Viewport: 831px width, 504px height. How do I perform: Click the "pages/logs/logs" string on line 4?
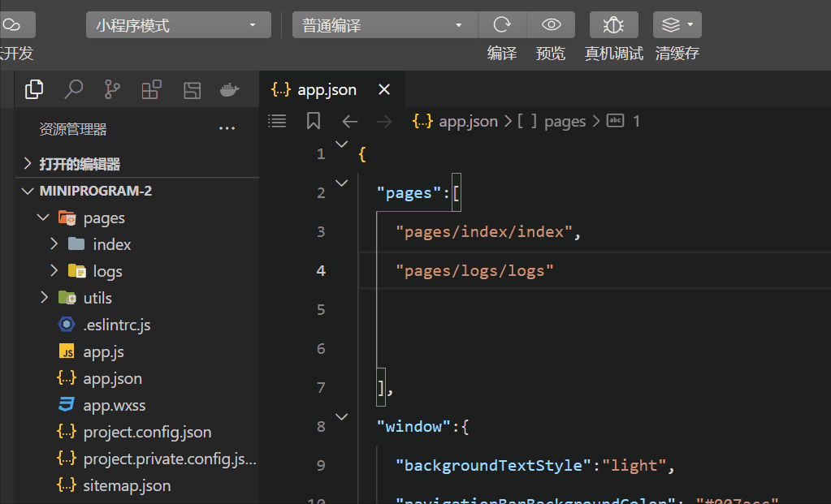(474, 271)
